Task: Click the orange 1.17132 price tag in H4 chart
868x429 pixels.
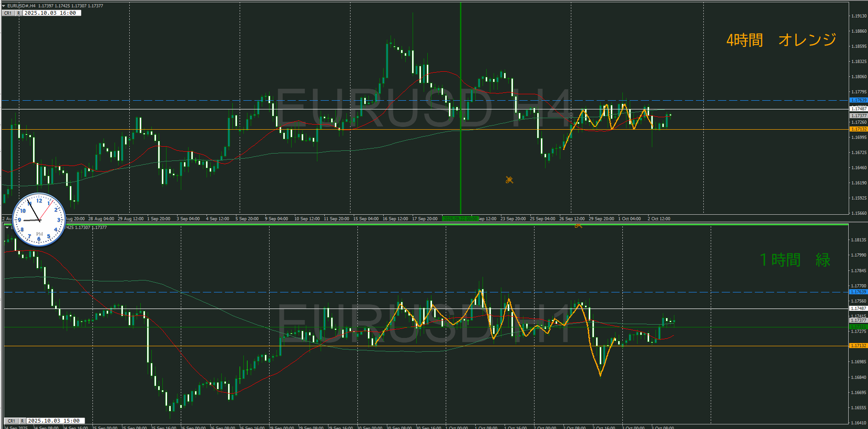Action: pos(858,129)
